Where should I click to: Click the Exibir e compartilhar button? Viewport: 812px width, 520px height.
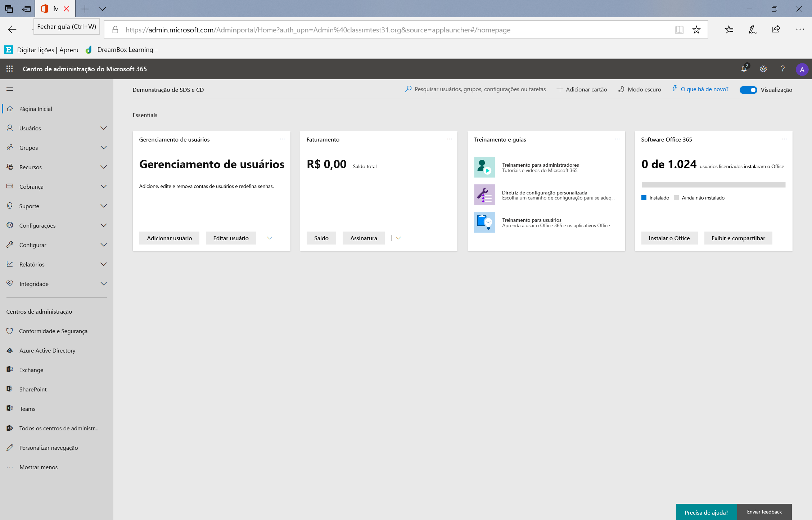[x=738, y=238]
